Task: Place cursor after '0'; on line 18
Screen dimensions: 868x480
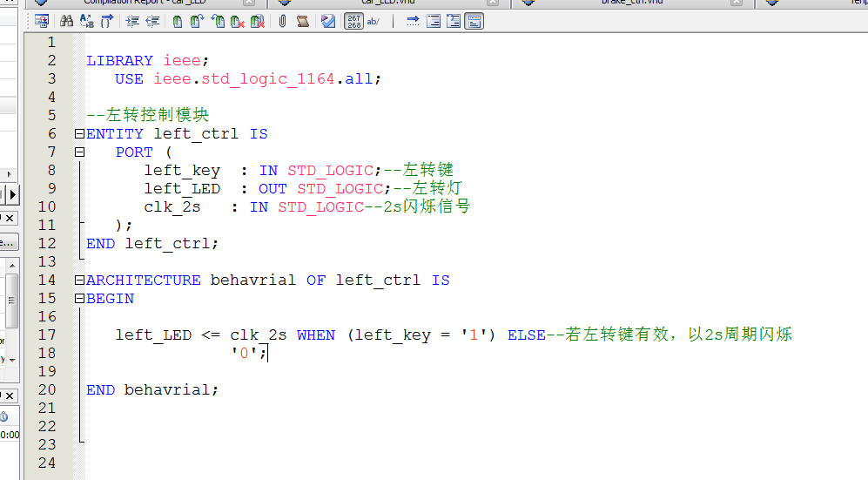Action: coord(268,353)
